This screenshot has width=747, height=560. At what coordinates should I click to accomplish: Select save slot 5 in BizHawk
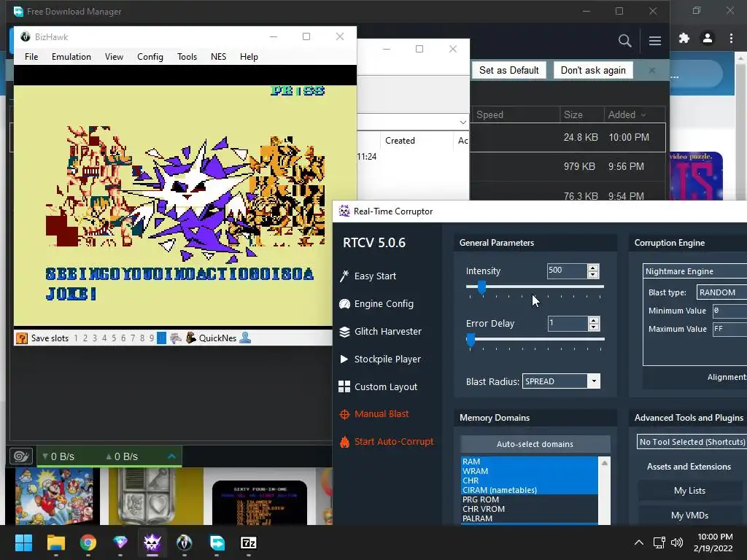point(114,338)
